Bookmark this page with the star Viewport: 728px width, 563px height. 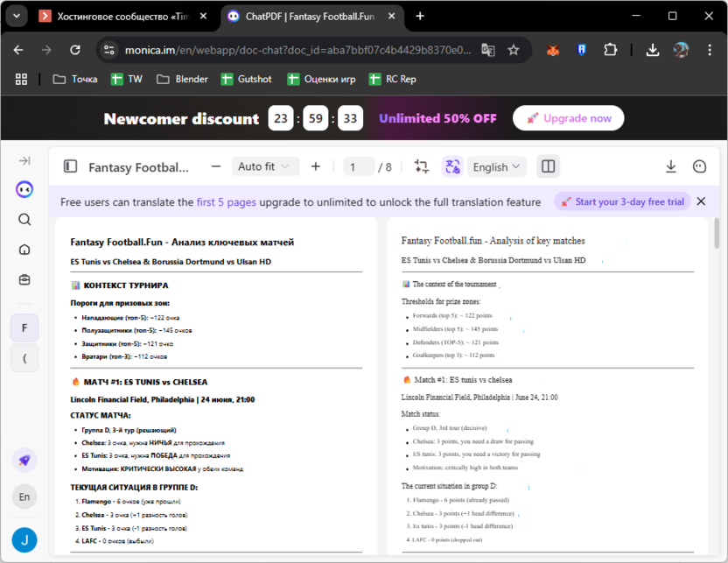(x=514, y=50)
